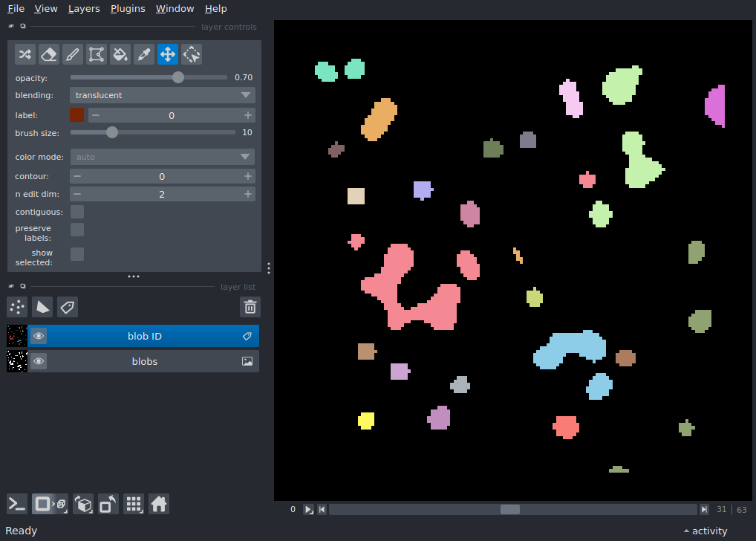This screenshot has height=541, width=756.
Task: Delete the selected layer with trash icon
Action: coord(250,307)
